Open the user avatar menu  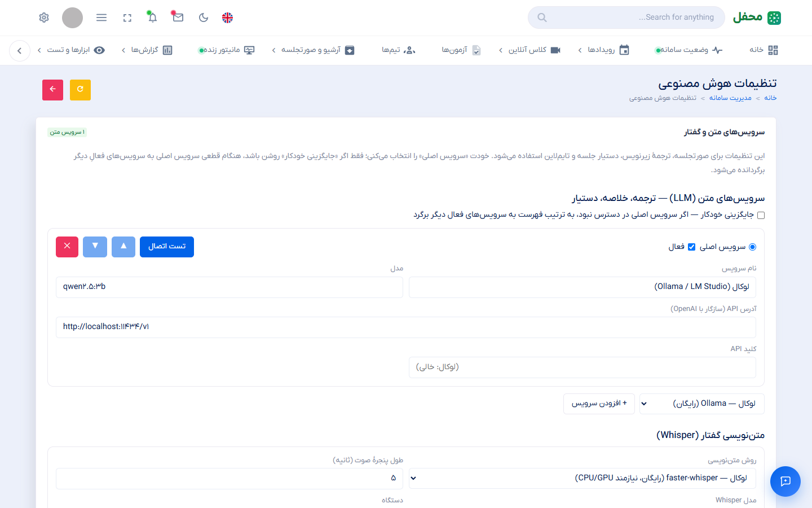72,17
